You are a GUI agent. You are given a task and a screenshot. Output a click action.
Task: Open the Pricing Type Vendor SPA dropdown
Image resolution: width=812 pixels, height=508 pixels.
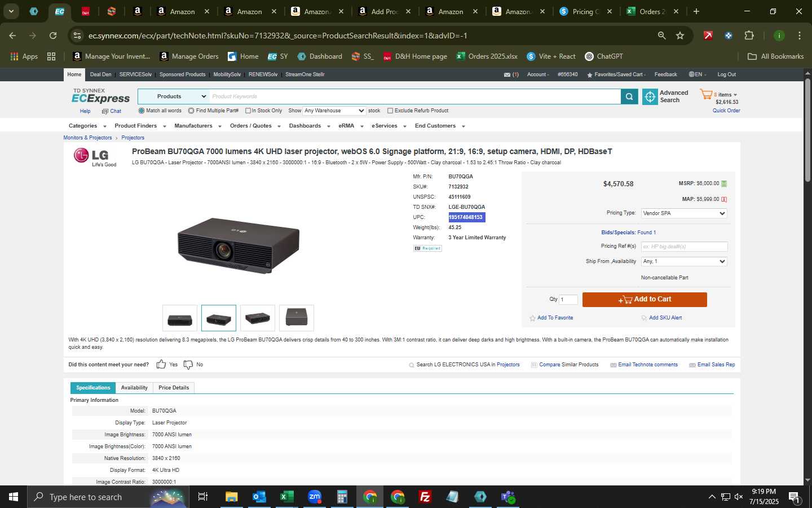684,213
